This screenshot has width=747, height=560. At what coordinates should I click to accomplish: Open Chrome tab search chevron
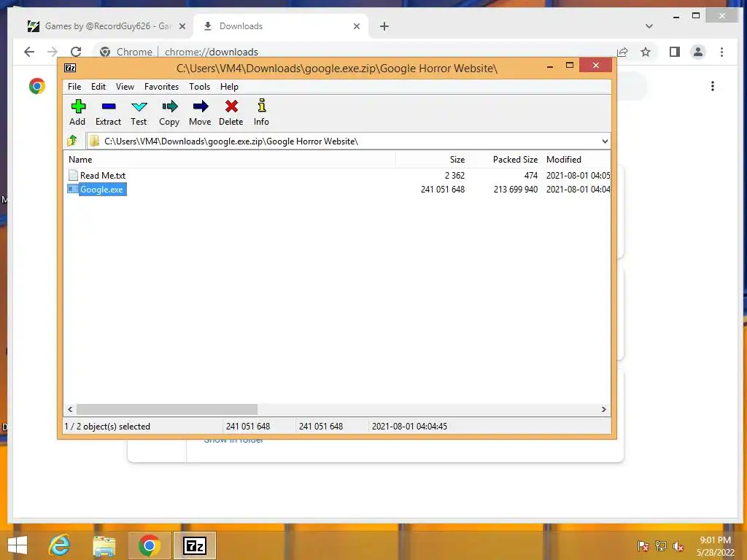(x=649, y=26)
